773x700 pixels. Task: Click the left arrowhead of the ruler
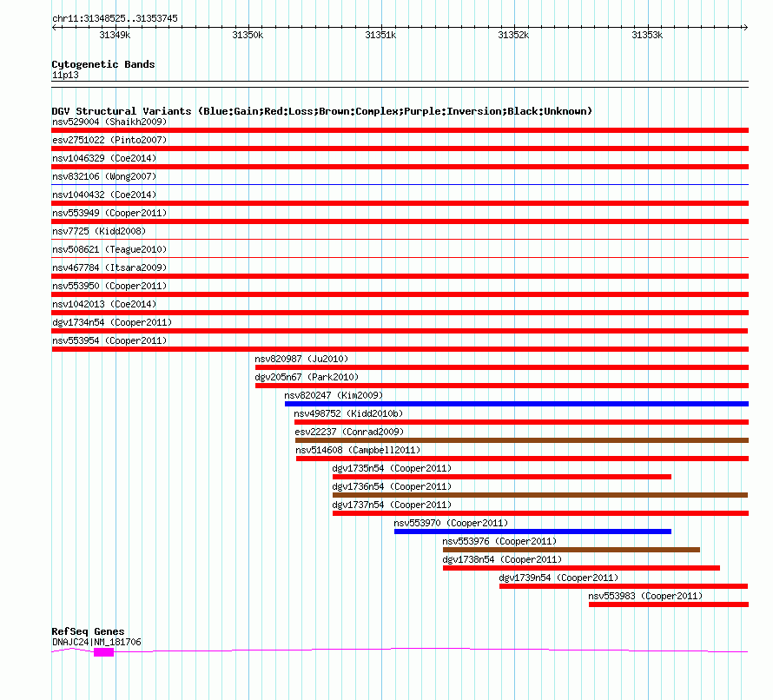click(x=54, y=27)
